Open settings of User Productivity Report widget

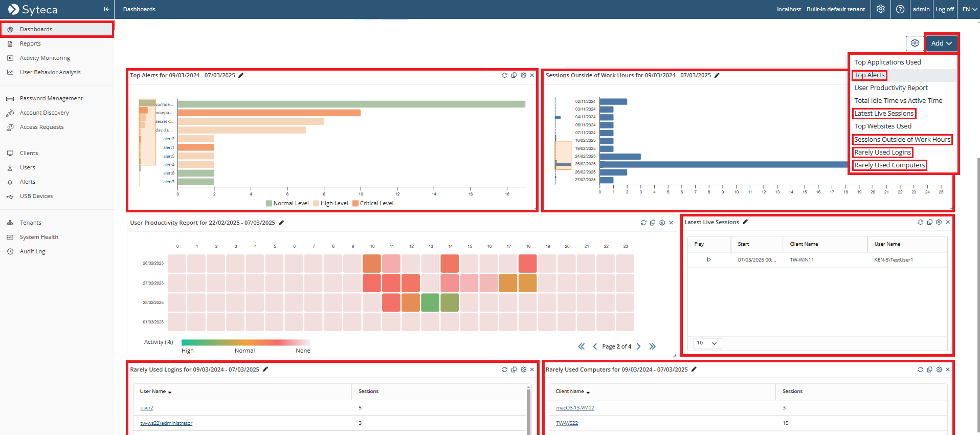(662, 223)
